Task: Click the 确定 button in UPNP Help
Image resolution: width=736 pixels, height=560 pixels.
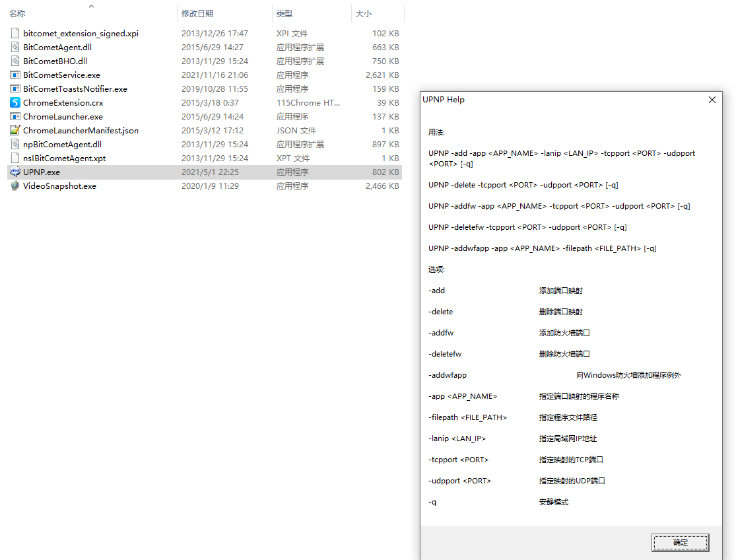Action: [680, 542]
